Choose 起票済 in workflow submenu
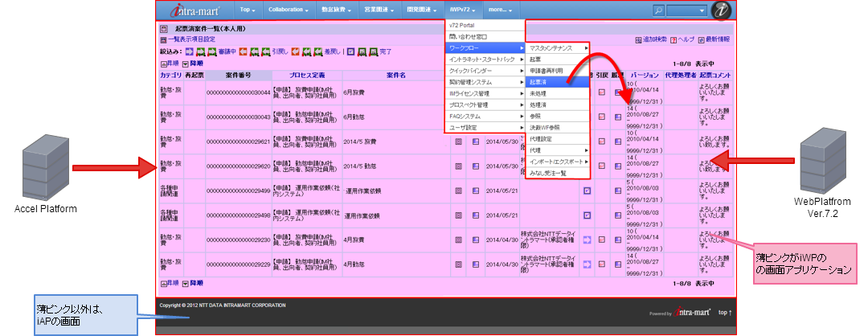Viewport: 868px width, 336px height. (x=557, y=81)
